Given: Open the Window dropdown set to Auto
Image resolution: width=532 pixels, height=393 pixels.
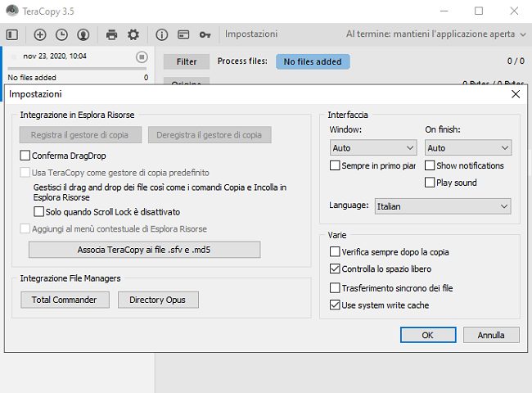Looking at the screenshot, I should (x=373, y=148).
